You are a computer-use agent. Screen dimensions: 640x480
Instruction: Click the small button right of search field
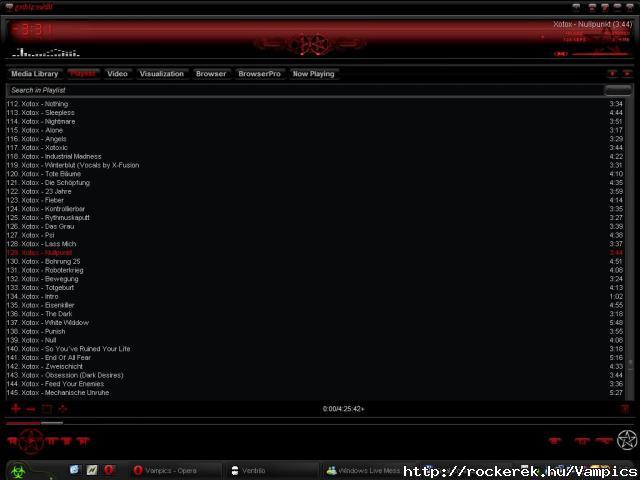click(x=618, y=90)
